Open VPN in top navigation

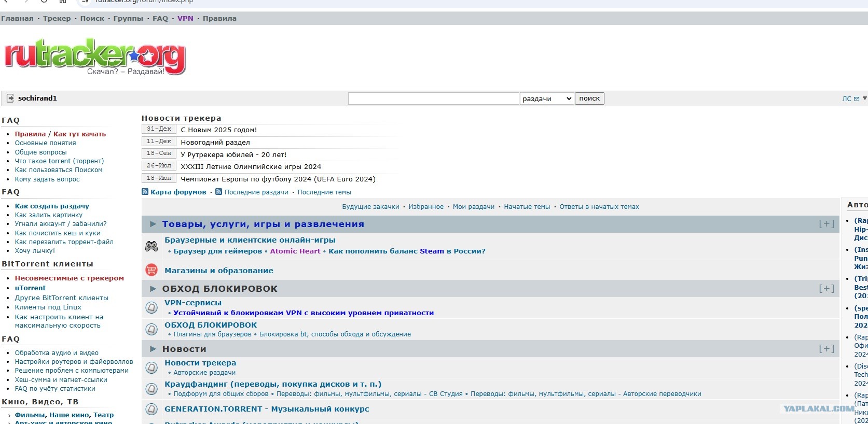coord(185,19)
